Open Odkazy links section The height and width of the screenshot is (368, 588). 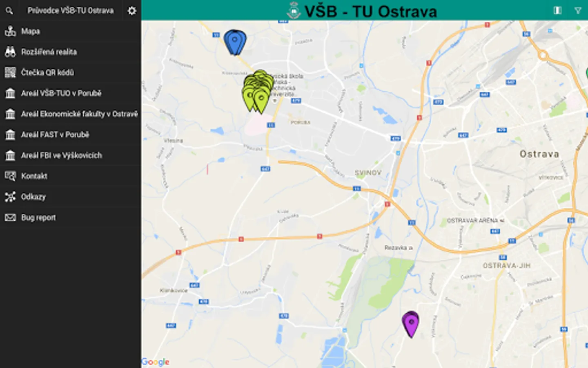[x=71, y=197]
